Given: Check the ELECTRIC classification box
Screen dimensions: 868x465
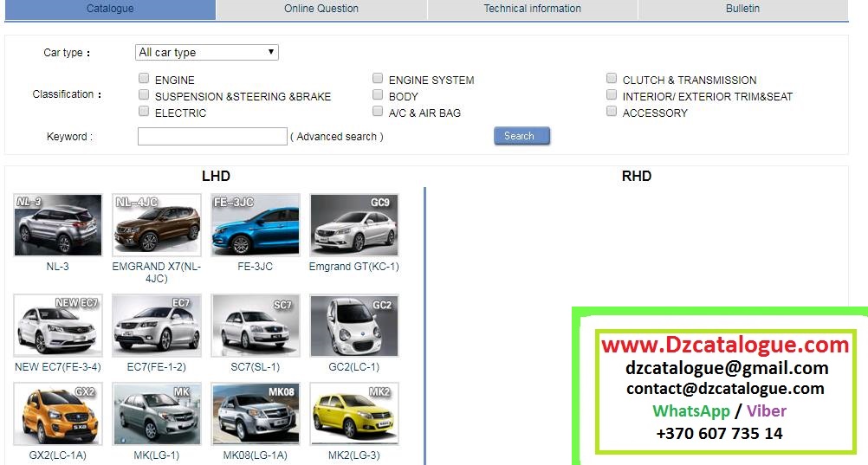Looking at the screenshot, I should click(144, 111).
